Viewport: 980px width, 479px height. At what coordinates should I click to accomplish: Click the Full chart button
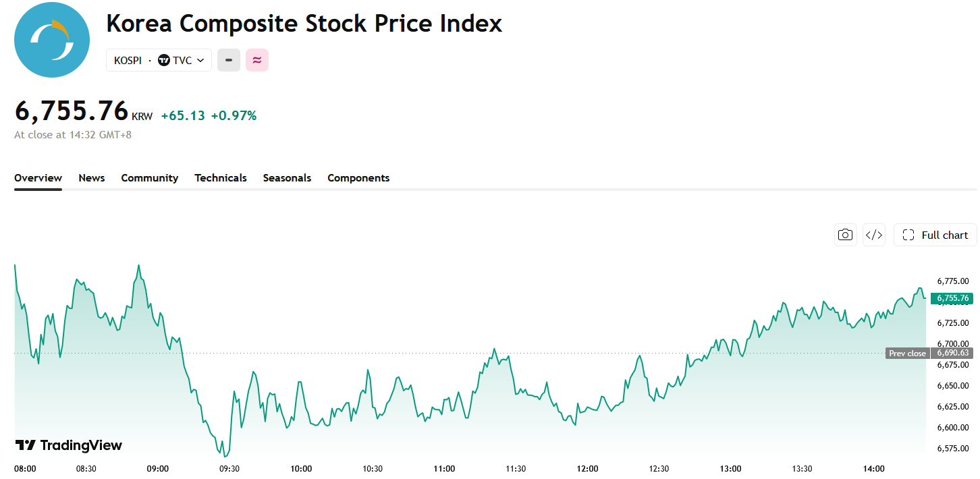pyautogui.click(x=935, y=235)
